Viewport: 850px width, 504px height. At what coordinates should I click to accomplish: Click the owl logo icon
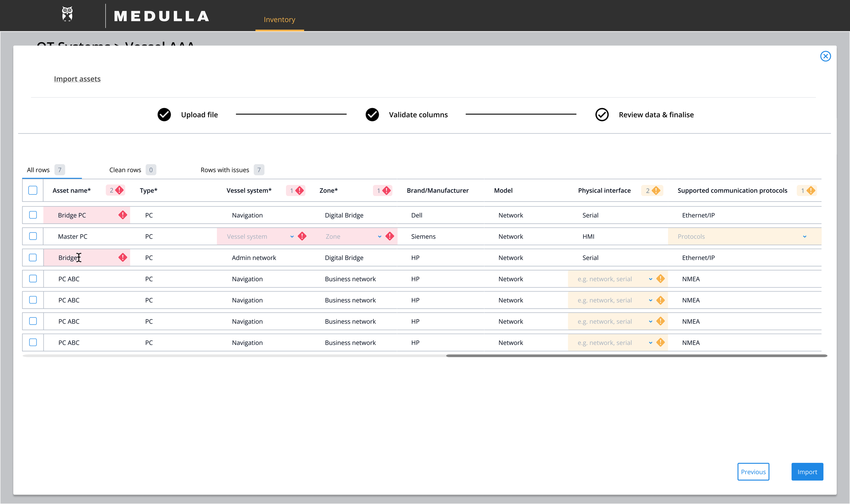pyautogui.click(x=67, y=14)
